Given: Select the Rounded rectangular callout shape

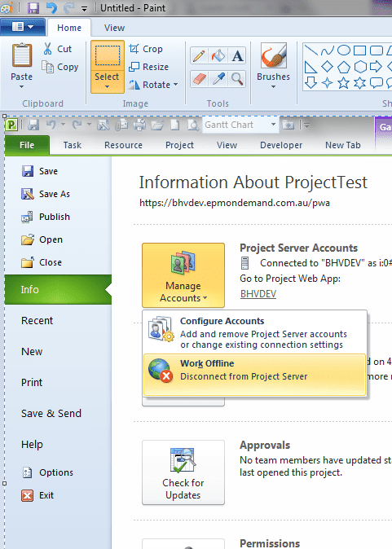Looking at the screenshot, I should (x=376, y=82).
